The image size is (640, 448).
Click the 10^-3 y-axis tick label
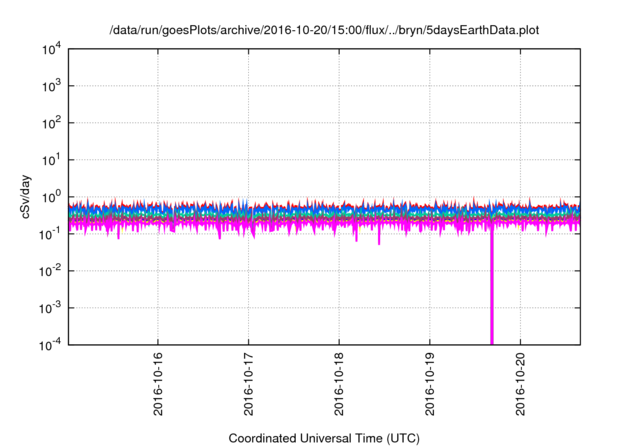[x=50, y=308]
